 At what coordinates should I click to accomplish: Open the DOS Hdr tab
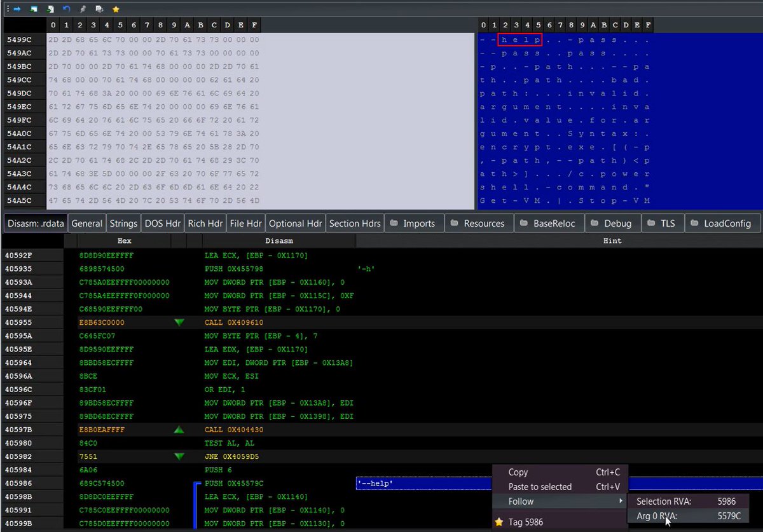(162, 223)
